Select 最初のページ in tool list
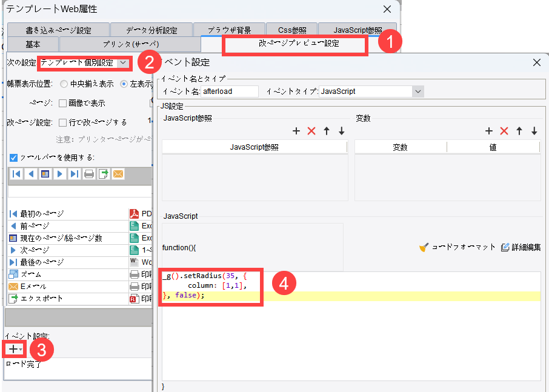 (x=68, y=214)
